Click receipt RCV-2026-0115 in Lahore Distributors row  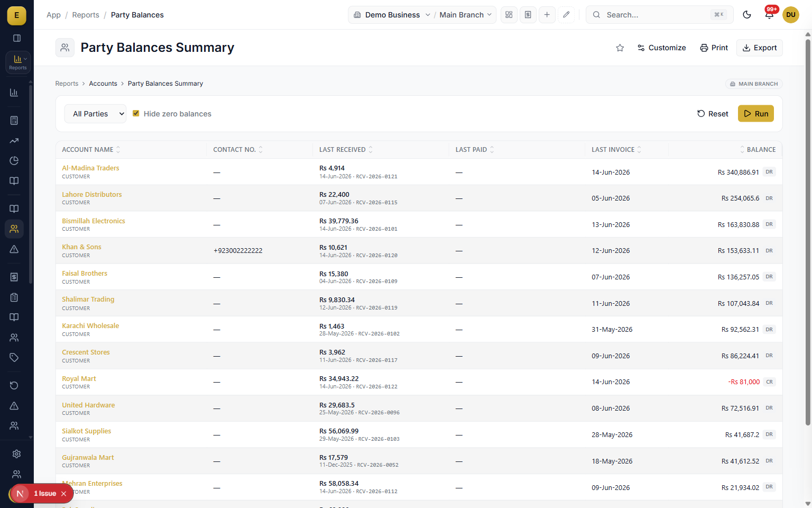point(377,203)
